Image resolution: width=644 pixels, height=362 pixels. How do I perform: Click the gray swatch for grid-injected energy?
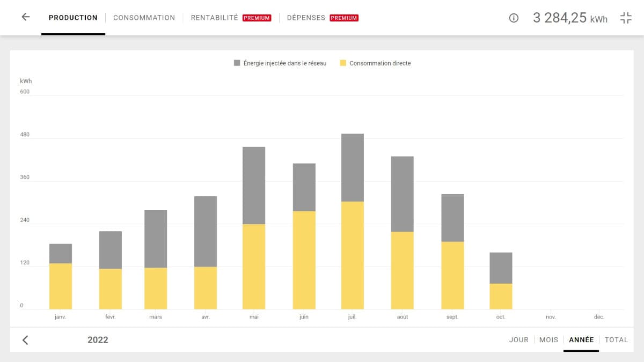pos(237,63)
